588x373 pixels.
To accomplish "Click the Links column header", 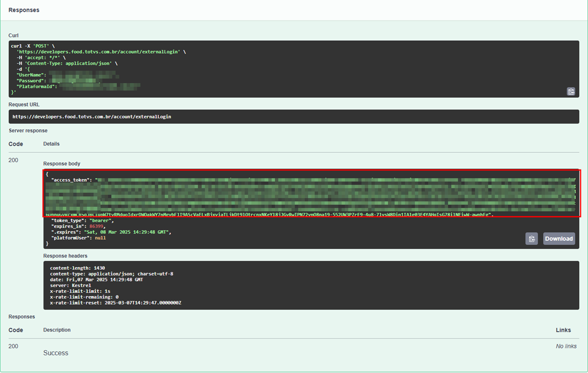I will 563,330.
